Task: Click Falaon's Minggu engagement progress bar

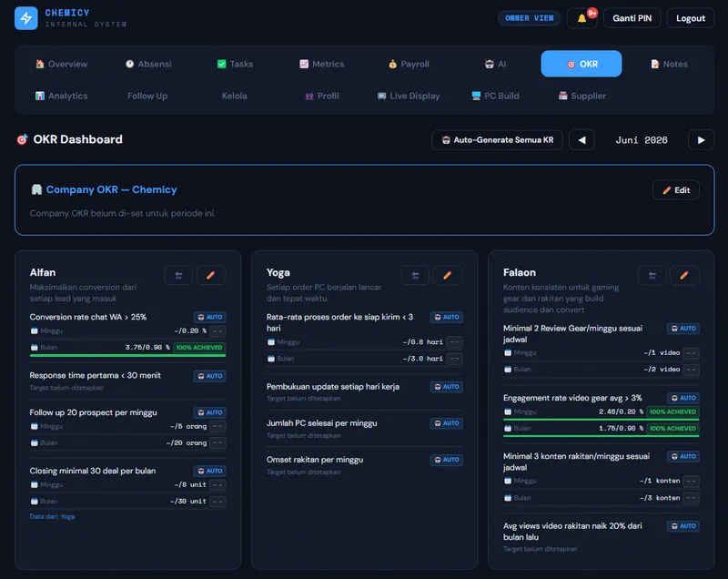Action: click(602, 420)
